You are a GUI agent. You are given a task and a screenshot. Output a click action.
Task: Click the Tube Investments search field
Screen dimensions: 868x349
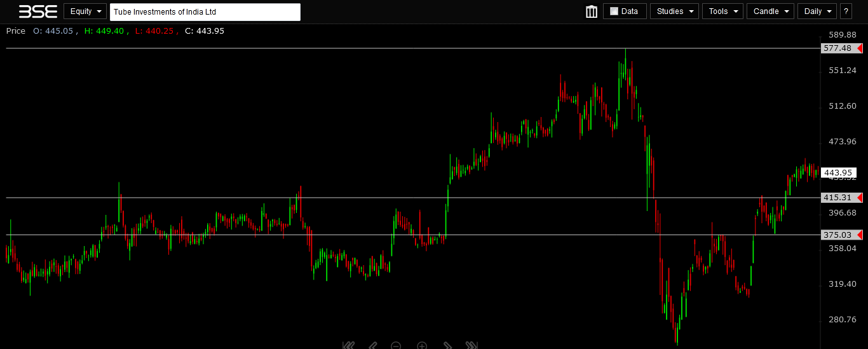(205, 12)
